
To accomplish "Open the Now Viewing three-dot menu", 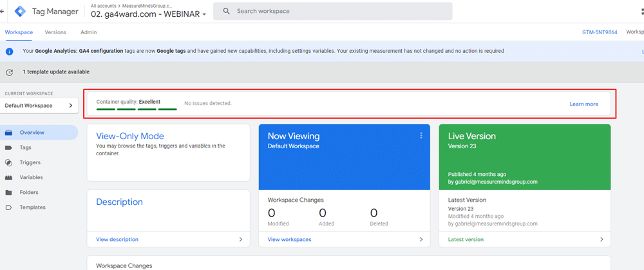I will click(x=421, y=135).
